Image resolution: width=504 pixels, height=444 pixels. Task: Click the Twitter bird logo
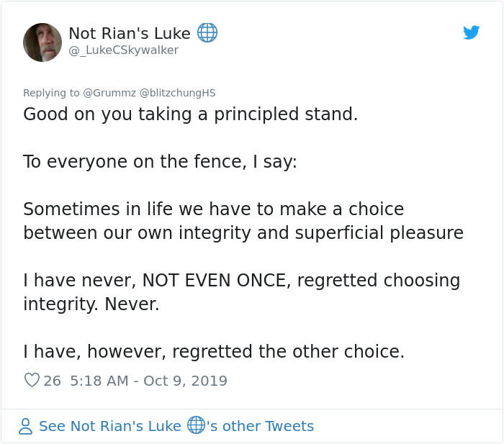(x=472, y=32)
